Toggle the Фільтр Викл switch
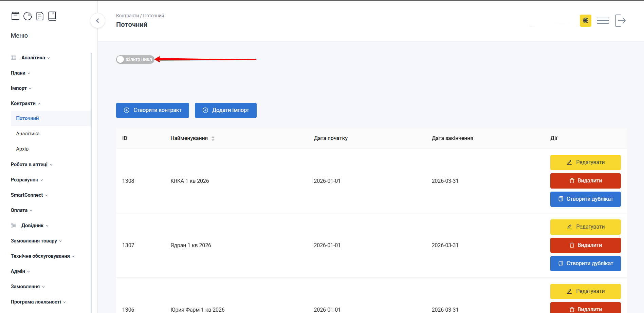 coord(135,59)
